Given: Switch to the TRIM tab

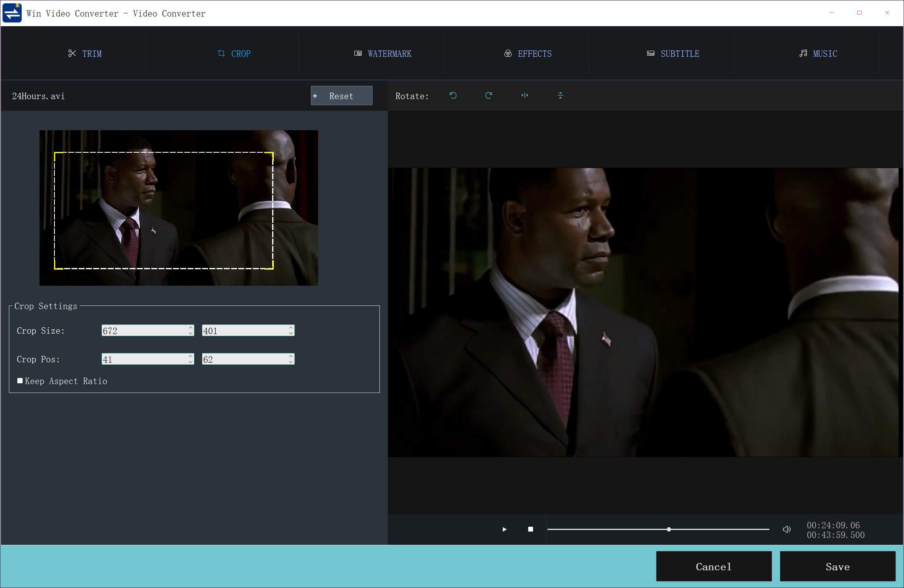Looking at the screenshot, I should click(85, 53).
